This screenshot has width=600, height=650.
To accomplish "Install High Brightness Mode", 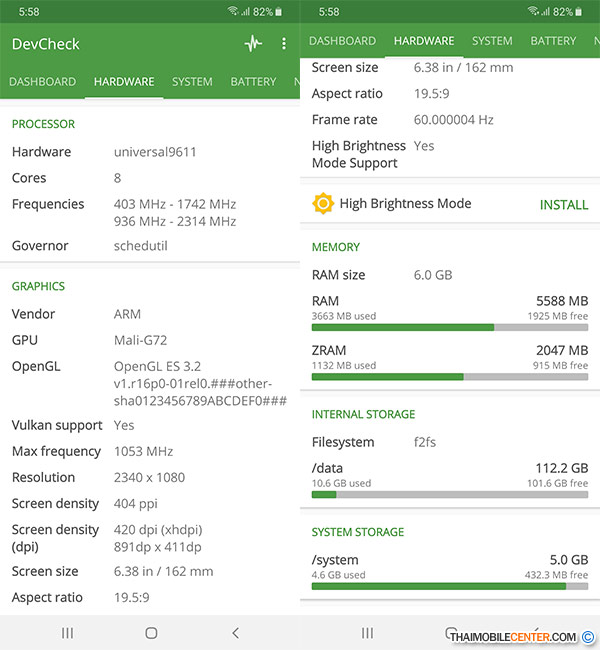I will point(564,205).
